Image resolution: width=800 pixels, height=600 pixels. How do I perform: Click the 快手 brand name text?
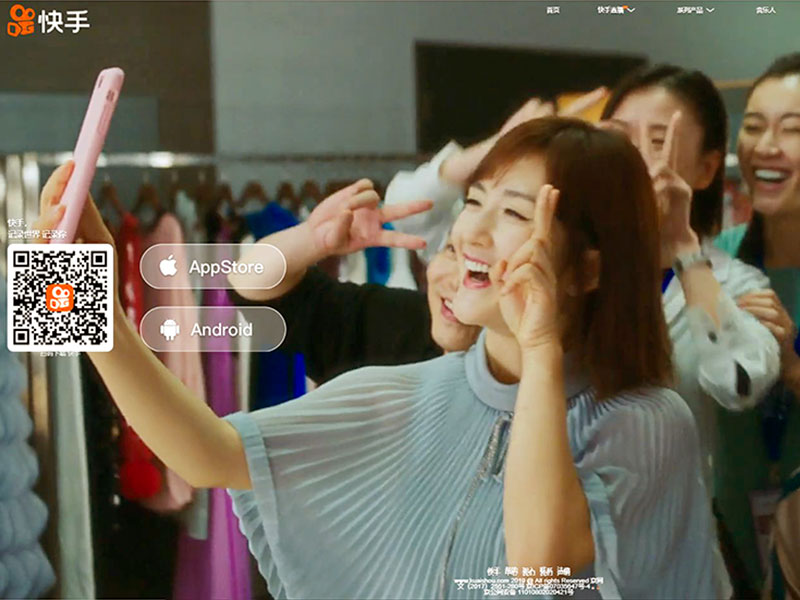pos(64,21)
